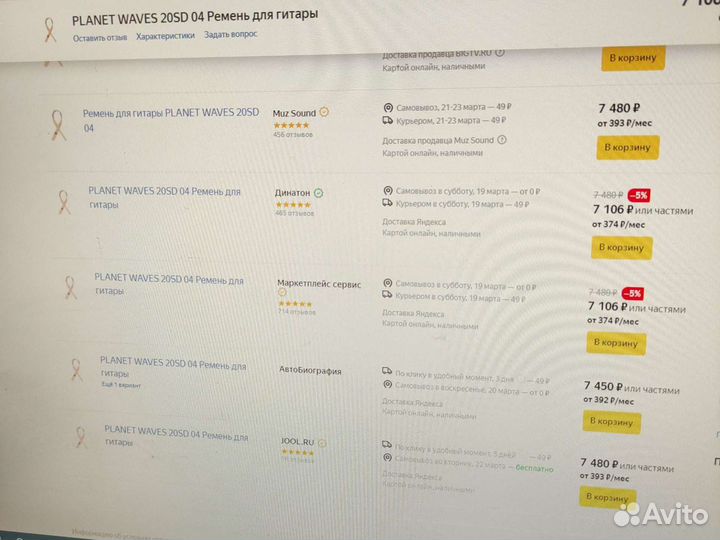Image resolution: width=720 pixels, height=540 pixels.
Task: Click the -5% discount badge in Динатон row
Action: click(x=639, y=196)
